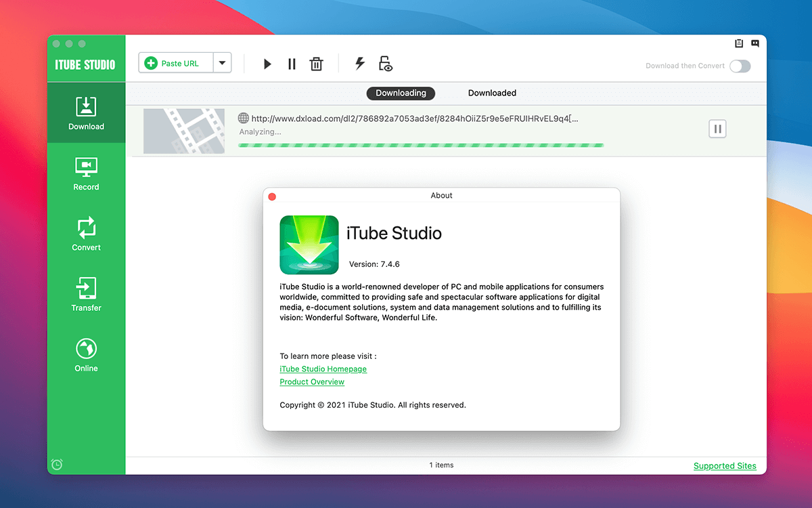
Task: Open the Online section in sidebar
Action: tap(86, 355)
